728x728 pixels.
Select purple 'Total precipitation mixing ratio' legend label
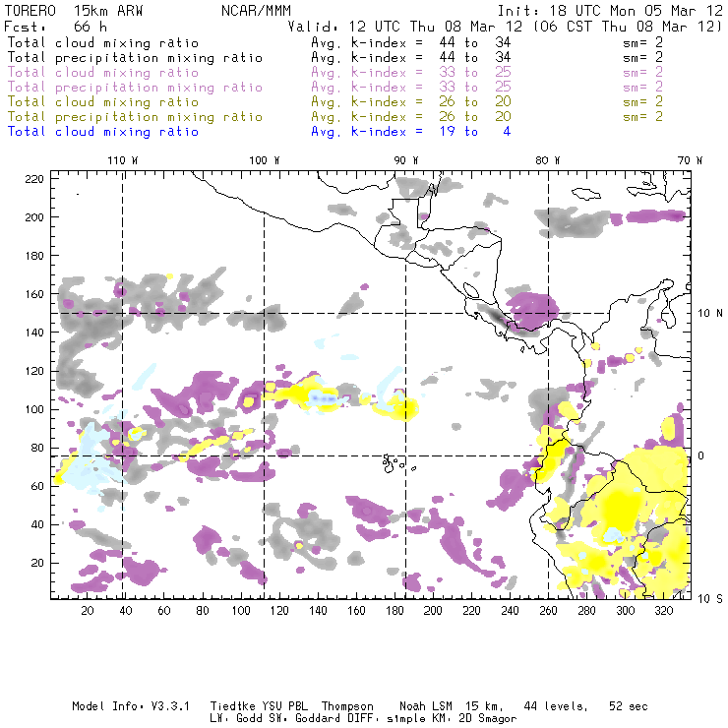[135, 88]
